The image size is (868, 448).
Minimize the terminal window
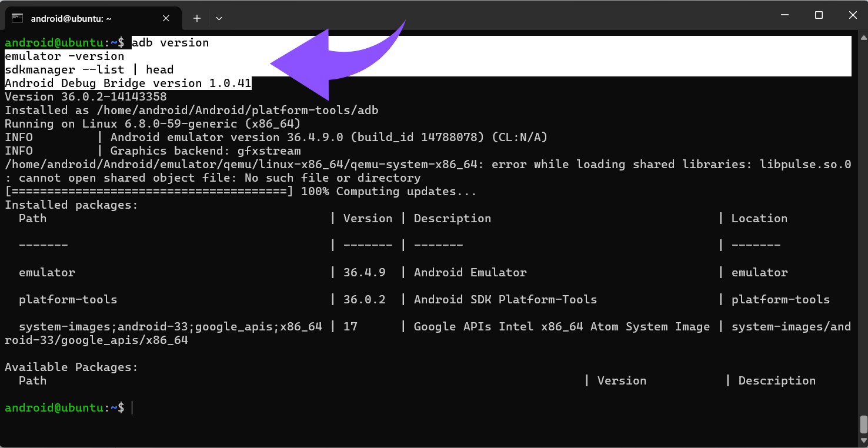point(784,15)
